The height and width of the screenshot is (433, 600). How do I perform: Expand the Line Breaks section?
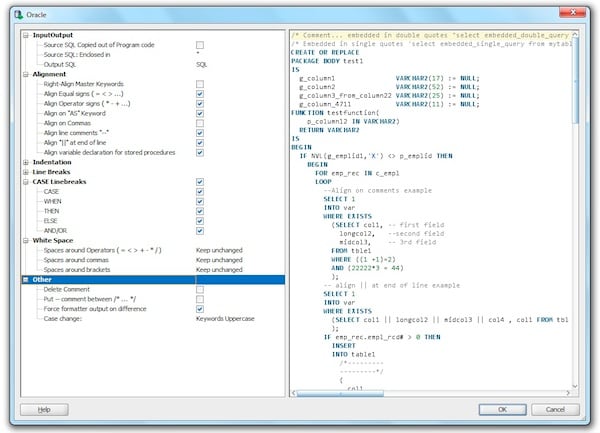25,172
